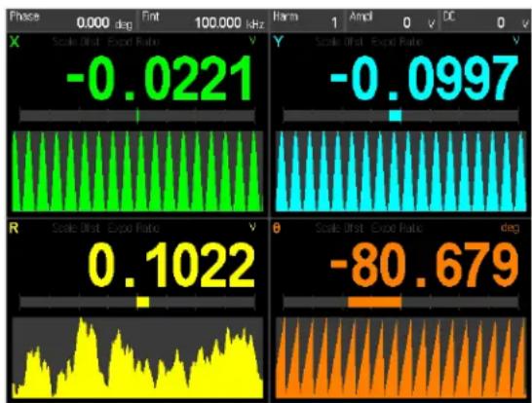Click Ratio label in the Y panel
Screen dimensions: 532x403
[410, 42]
